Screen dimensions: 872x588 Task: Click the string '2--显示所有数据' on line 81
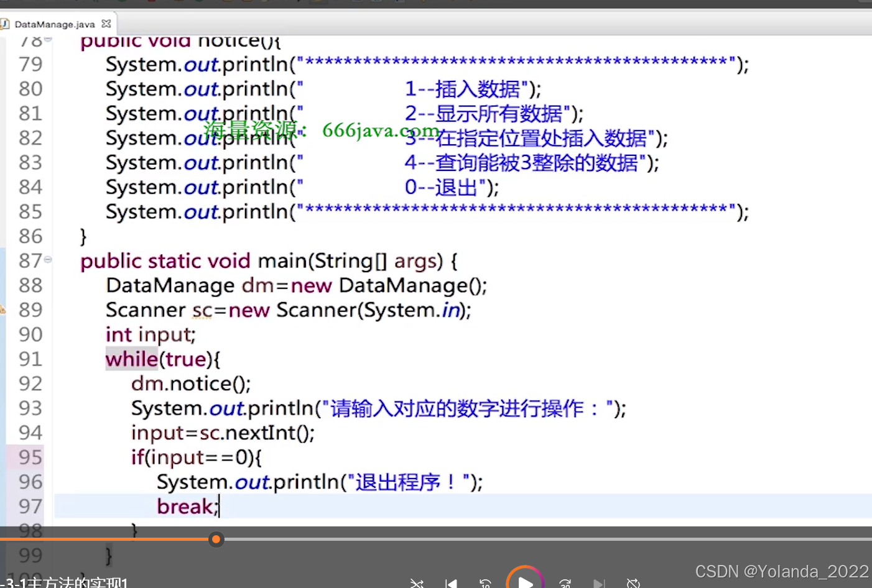[483, 114]
